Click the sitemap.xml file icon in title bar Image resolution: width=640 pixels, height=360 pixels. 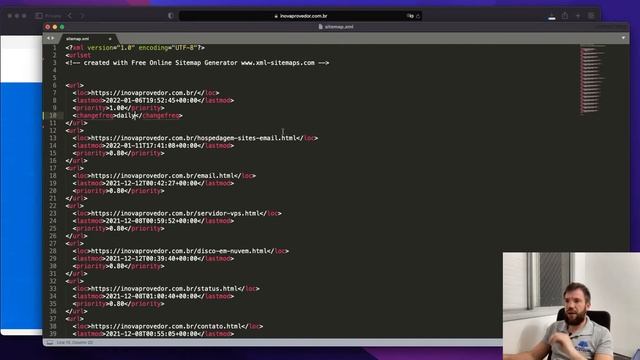point(320,27)
